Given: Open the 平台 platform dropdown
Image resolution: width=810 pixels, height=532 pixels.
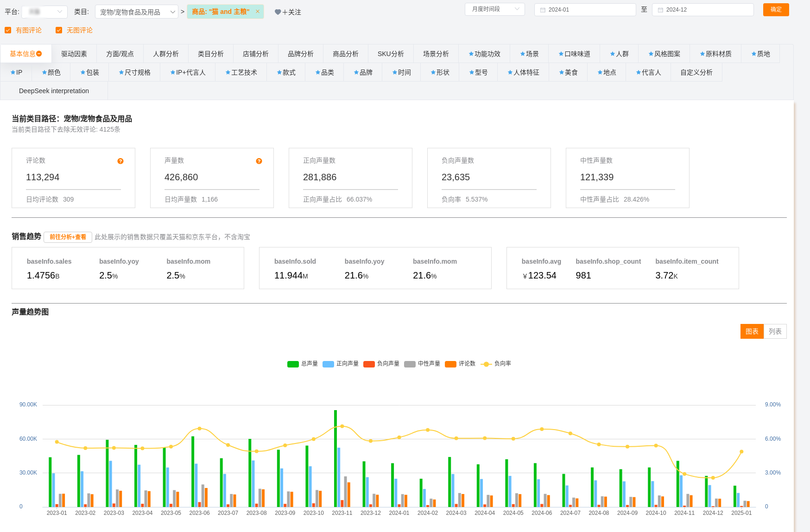Looking at the screenshot, I should tap(44, 12).
